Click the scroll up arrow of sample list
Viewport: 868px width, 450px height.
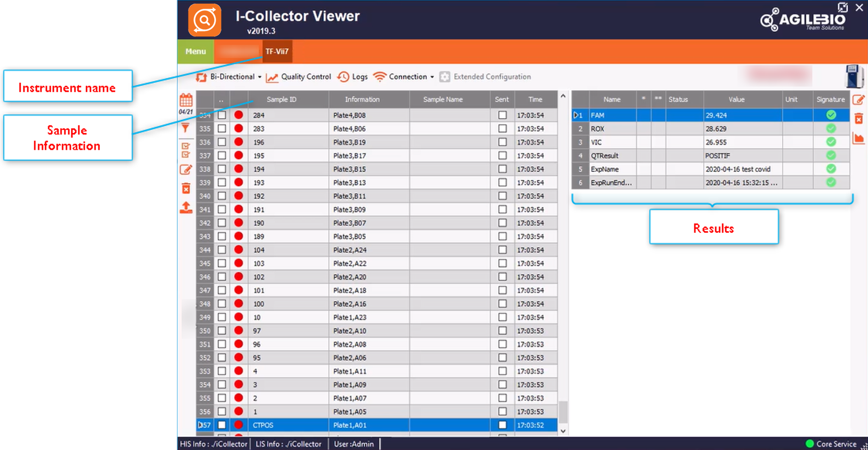tap(563, 96)
